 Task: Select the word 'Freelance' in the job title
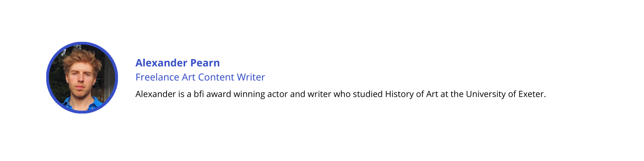point(157,77)
